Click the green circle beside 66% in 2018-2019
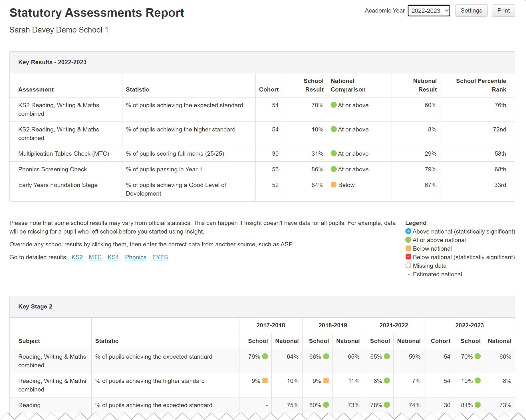Viewport: 526px width, 420px height. [326, 356]
